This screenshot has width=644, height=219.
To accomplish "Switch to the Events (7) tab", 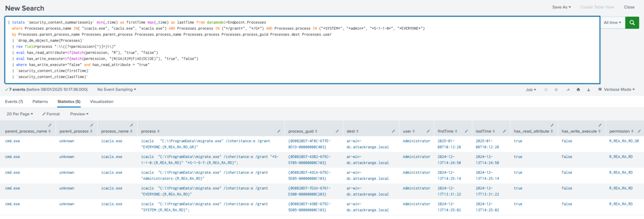I will pos(14,102).
